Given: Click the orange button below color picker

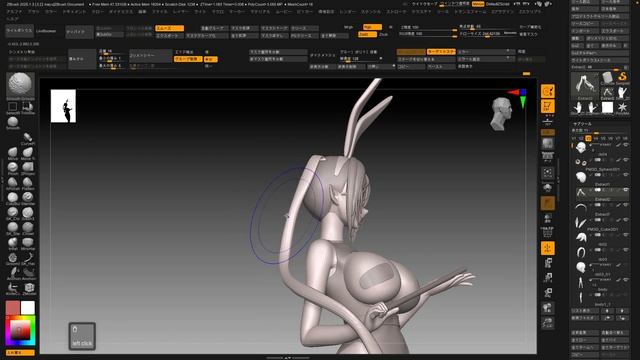Looking at the screenshot, I should click(x=20, y=352).
